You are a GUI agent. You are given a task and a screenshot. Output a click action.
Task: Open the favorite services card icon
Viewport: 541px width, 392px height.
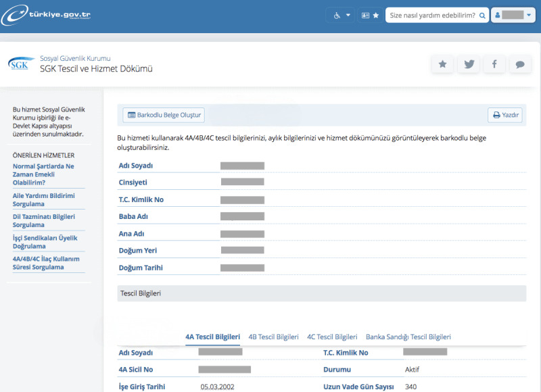coord(369,15)
